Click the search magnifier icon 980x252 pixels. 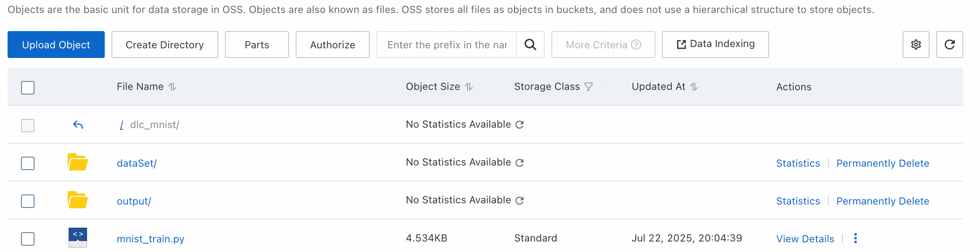click(530, 45)
